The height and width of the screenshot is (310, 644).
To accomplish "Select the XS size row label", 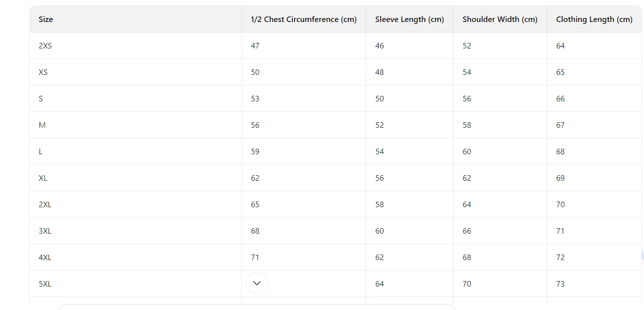I will 43,72.
